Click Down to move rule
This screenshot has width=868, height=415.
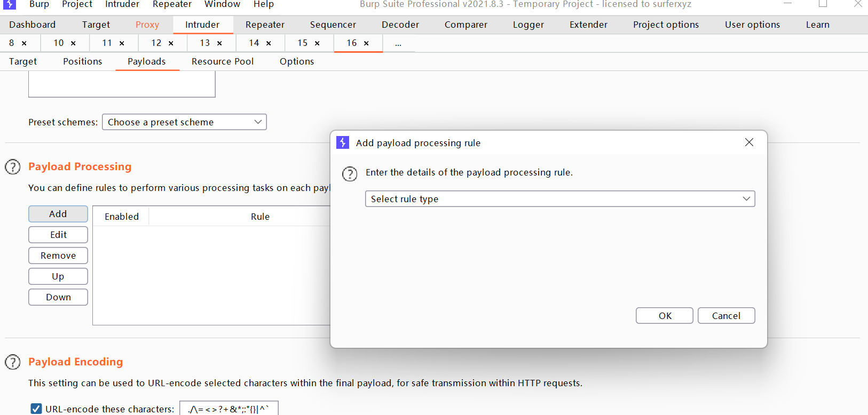pos(58,297)
